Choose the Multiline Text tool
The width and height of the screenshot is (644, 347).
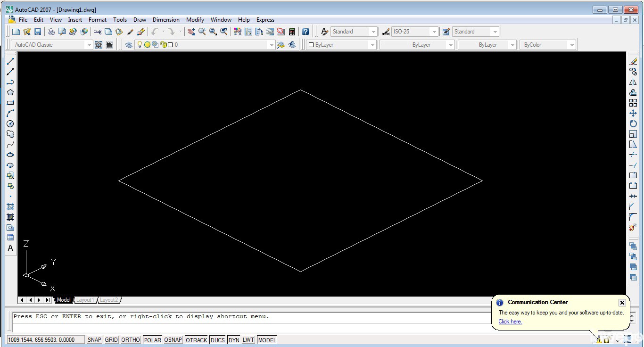(x=10, y=248)
